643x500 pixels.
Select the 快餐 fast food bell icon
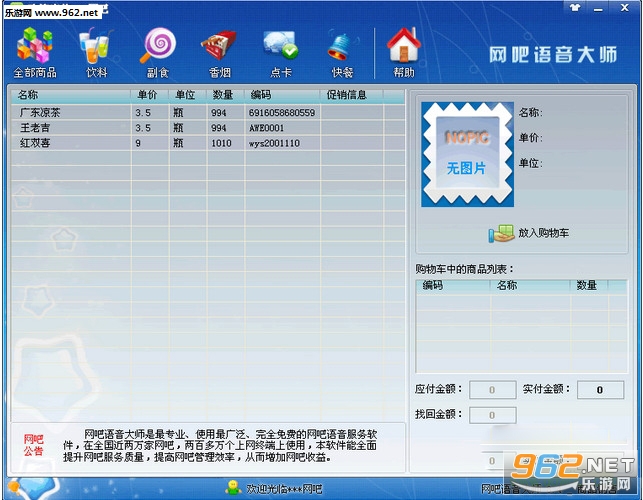pyautogui.click(x=342, y=53)
